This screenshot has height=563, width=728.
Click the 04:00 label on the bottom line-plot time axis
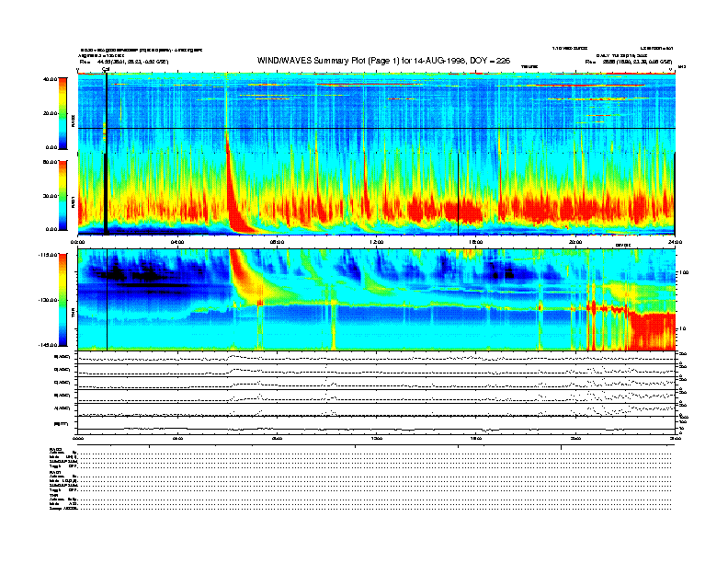pos(177,438)
